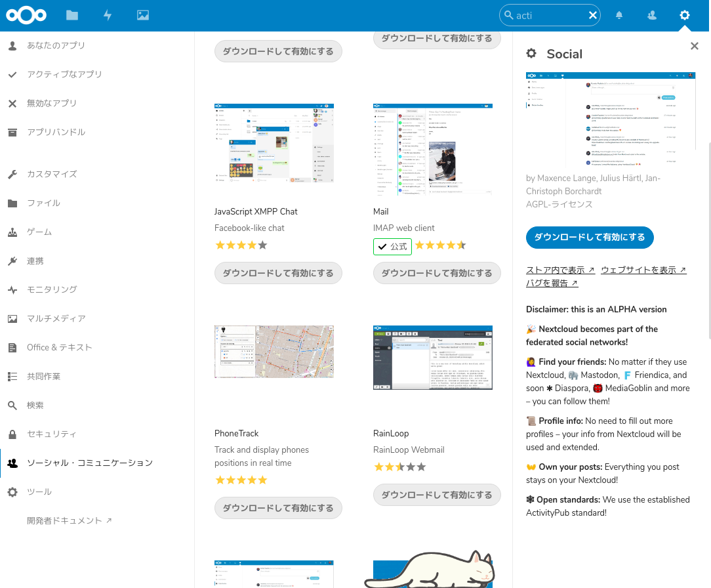
Task: Open the Nextcloud logo home
Action: click(26, 16)
